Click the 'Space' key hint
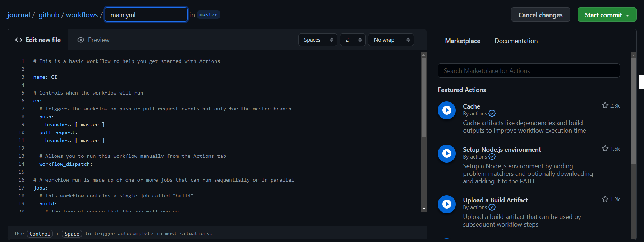This screenshot has height=242, width=644. pyautogui.click(x=72, y=234)
